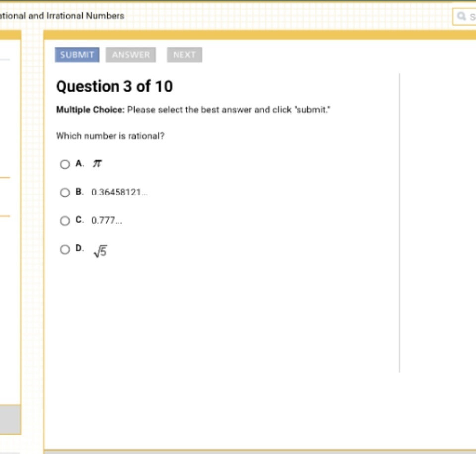The width and height of the screenshot is (476, 454).
Task: Click the grayed ANSWER button
Action: [130, 55]
